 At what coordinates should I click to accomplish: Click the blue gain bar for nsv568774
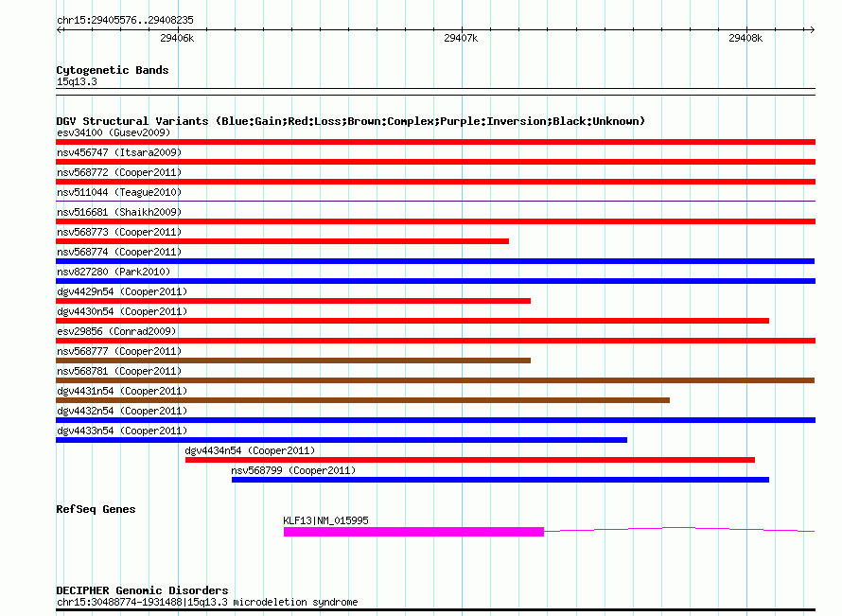[435, 261]
